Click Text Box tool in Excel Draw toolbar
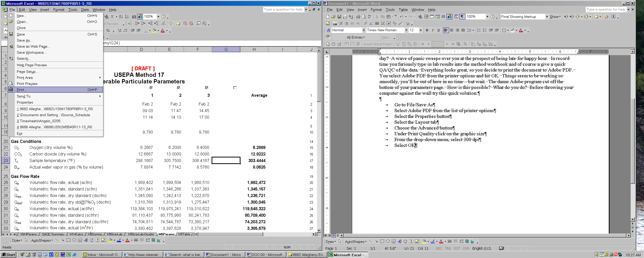Screen dimensions: 644x258 80,240
